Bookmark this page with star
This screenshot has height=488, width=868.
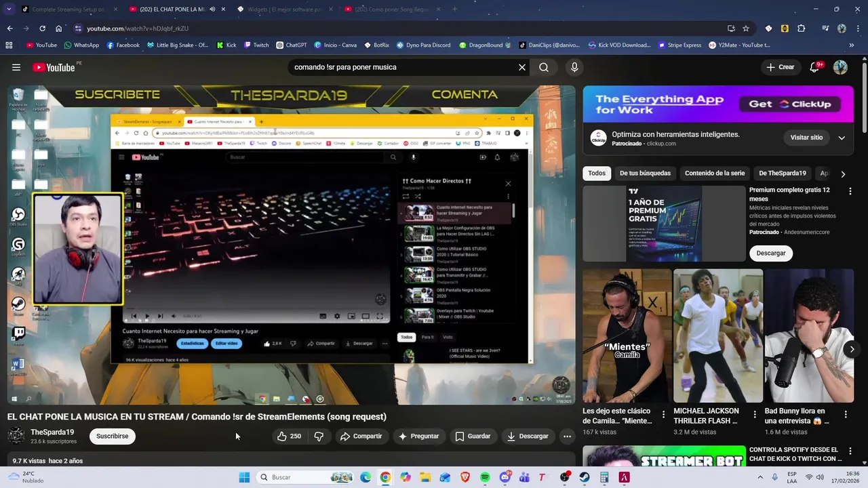coord(746,28)
